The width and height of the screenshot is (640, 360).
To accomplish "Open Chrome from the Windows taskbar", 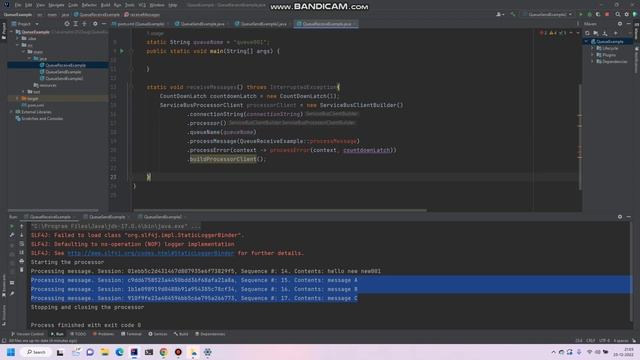I will tap(164, 352).
